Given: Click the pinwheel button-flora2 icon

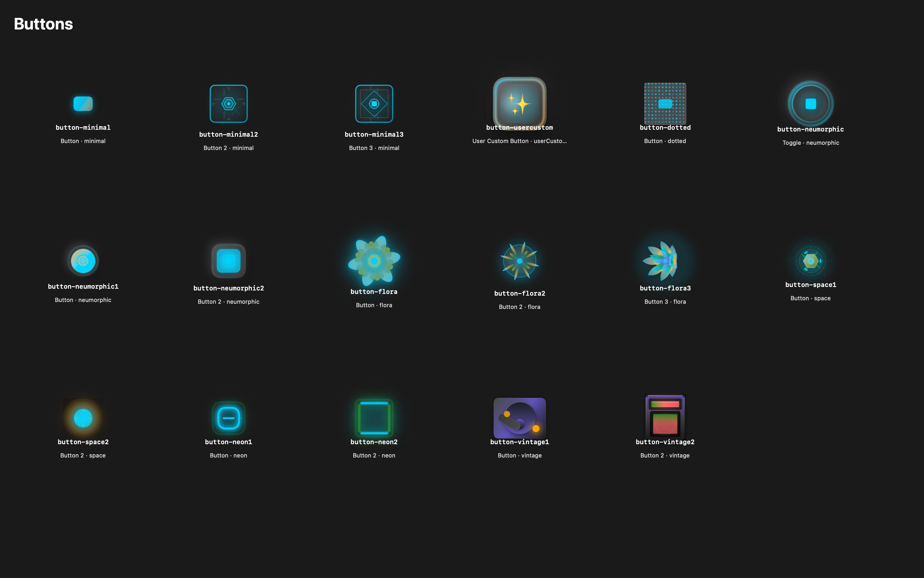Looking at the screenshot, I should [x=519, y=261].
